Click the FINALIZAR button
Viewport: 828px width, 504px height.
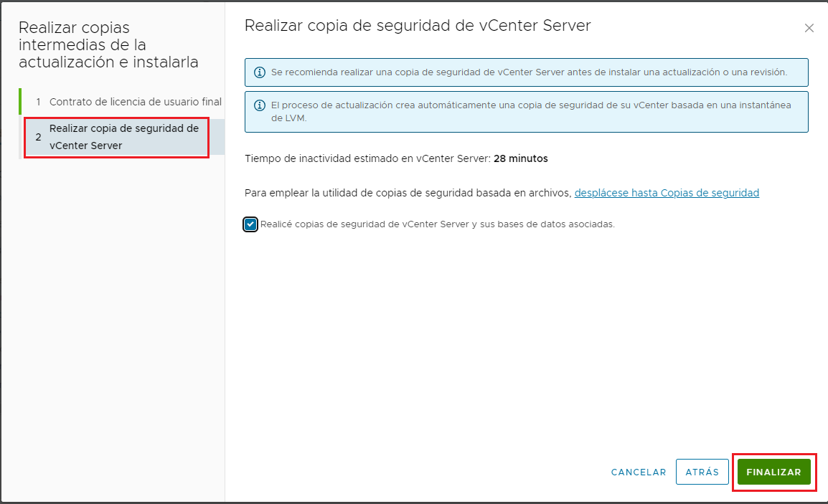point(773,472)
